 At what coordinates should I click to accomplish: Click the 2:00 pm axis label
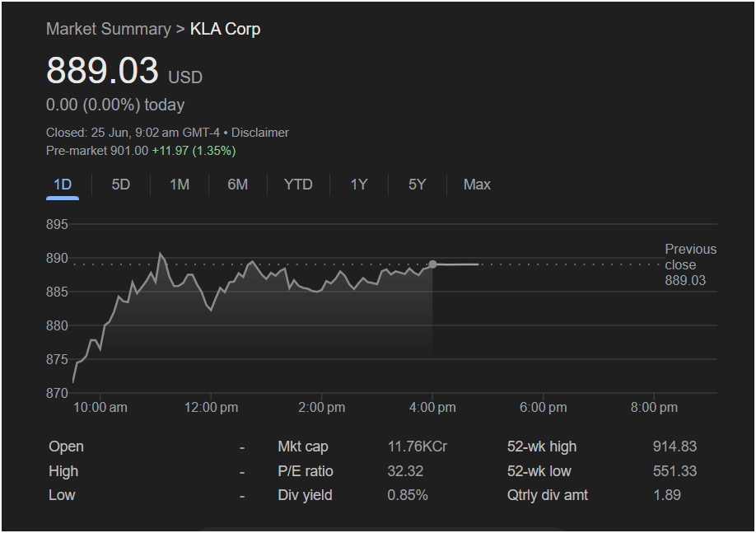322,408
